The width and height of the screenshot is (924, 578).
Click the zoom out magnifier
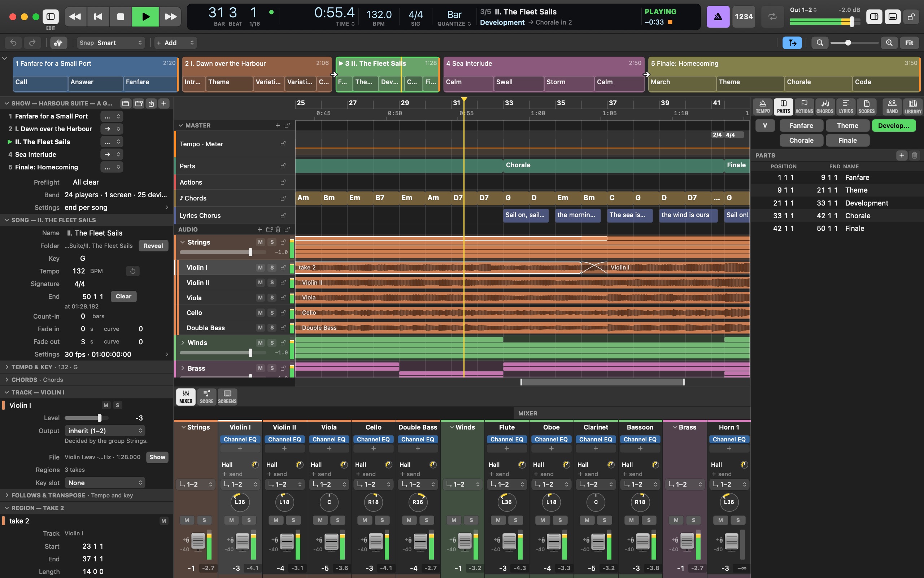pos(820,42)
